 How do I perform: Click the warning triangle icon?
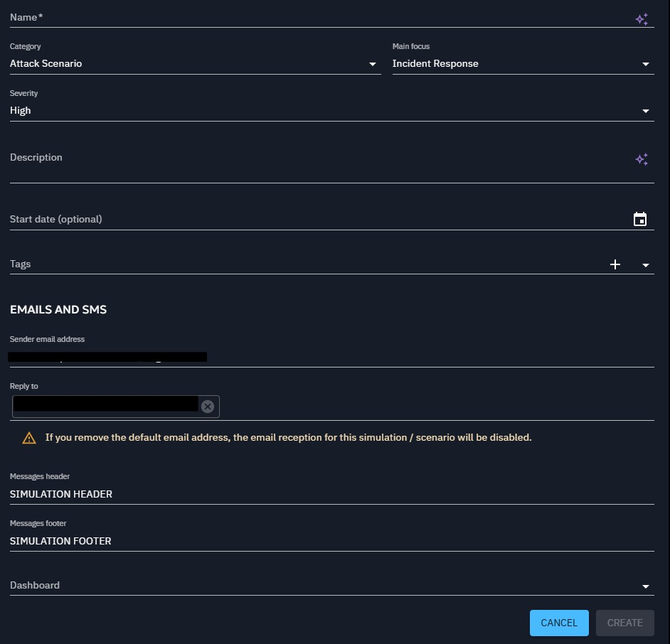[x=28, y=438]
